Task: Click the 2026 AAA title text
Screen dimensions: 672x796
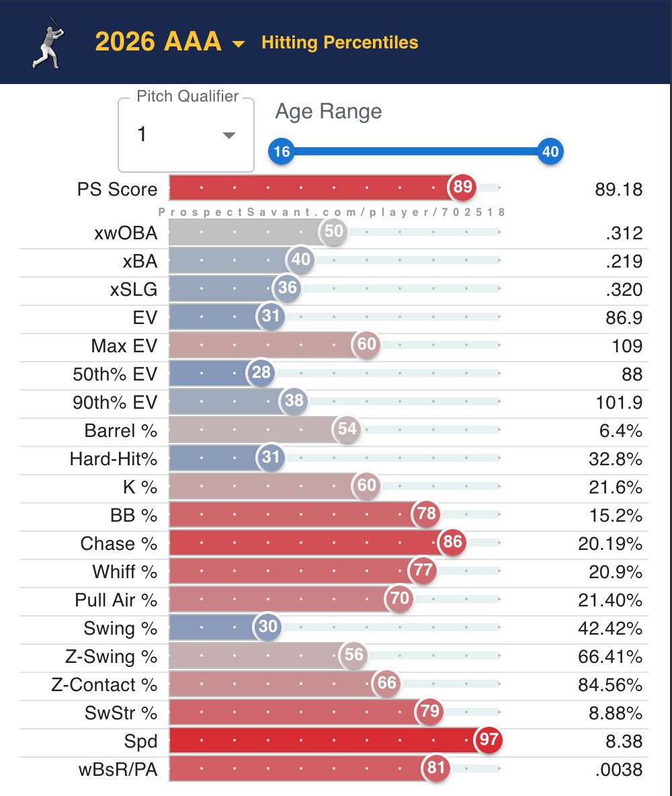Action: pyautogui.click(x=159, y=42)
